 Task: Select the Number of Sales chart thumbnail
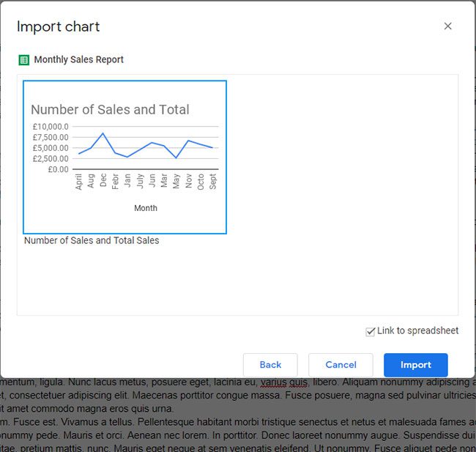coord(124,157)
